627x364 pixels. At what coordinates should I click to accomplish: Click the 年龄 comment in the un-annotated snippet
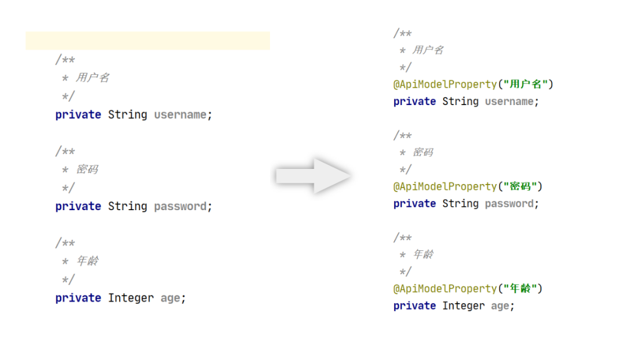pos(87,261)
